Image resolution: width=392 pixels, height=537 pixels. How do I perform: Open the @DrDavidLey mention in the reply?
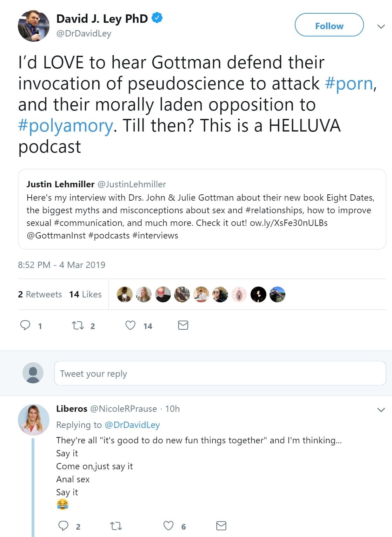tap(132, 425)
